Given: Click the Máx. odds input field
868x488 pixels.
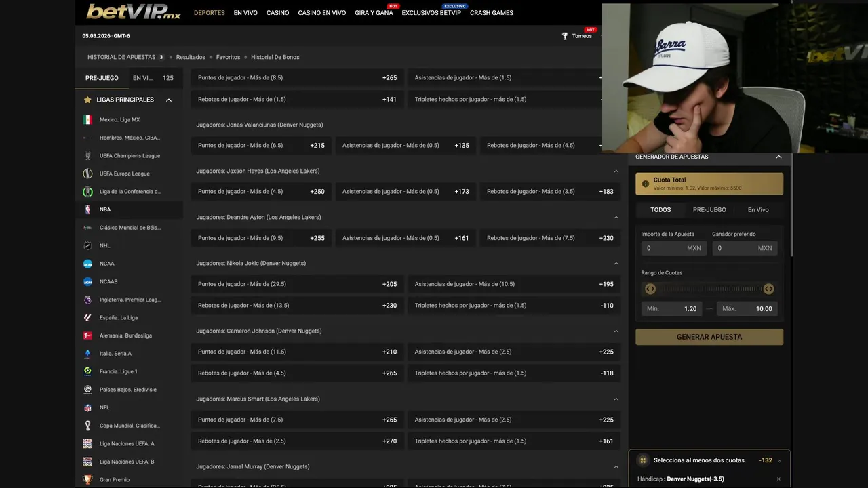Looking at the screenshot, I should click(x=747, y=308).
